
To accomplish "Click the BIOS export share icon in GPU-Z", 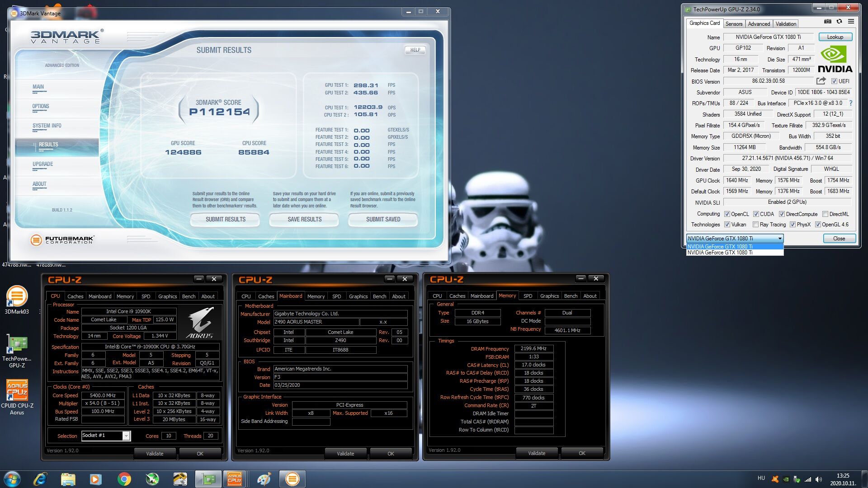I will 821,81.
